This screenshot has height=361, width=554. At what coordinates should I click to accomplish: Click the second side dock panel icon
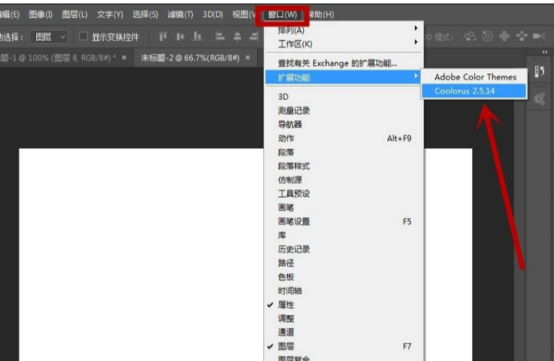coord(539,99)
